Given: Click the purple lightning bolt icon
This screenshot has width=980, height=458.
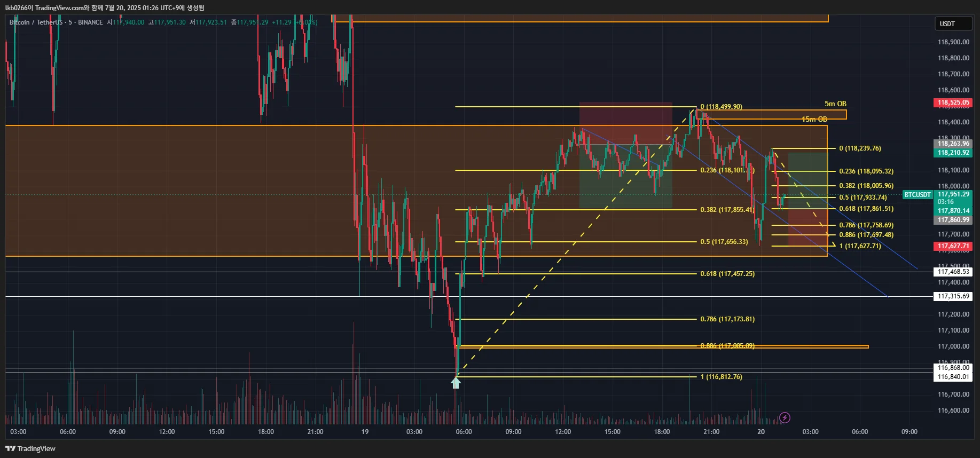Looking at the screenshot, I should point(785,417).
